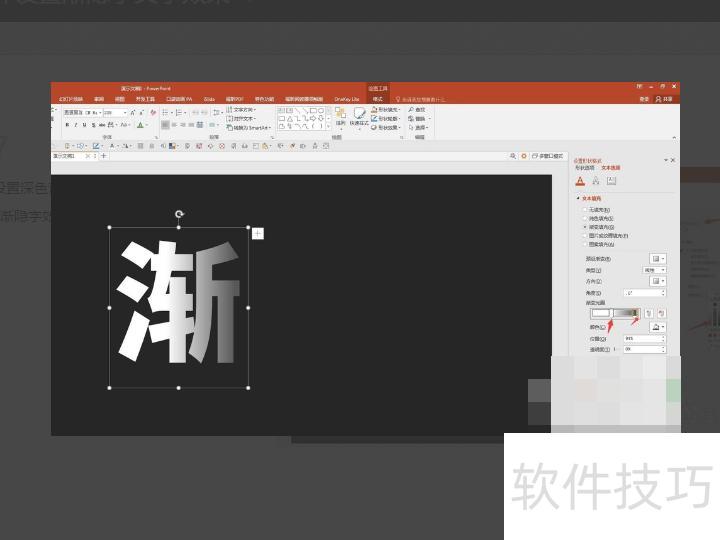Image resolution: width=720 pixels, height=540 pixels.
Task: Expand the gradient Type dropdown
Action: point(655,270)
